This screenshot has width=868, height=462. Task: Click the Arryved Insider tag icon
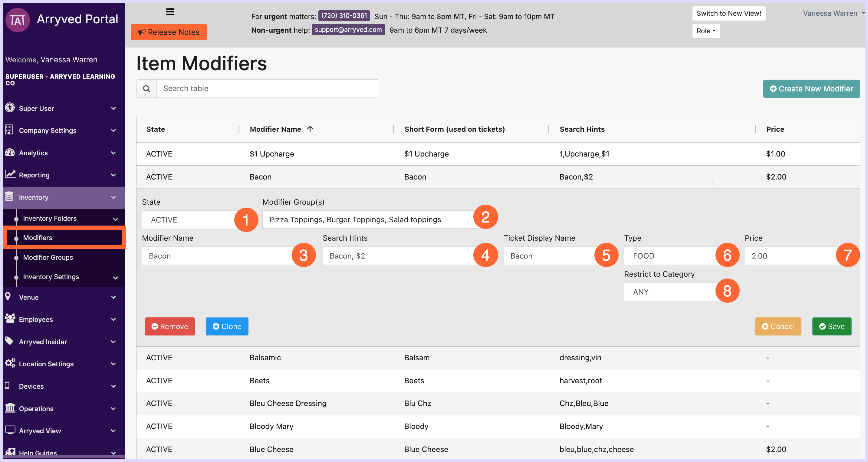pyautogui.click(x=9, y=341)
